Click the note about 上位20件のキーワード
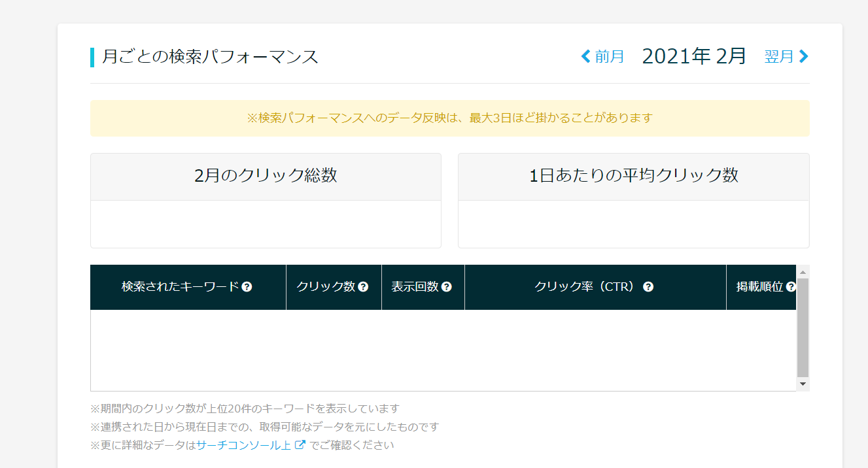Image resolution: width=868 pixels, height=468 pixels. [245, 409]
